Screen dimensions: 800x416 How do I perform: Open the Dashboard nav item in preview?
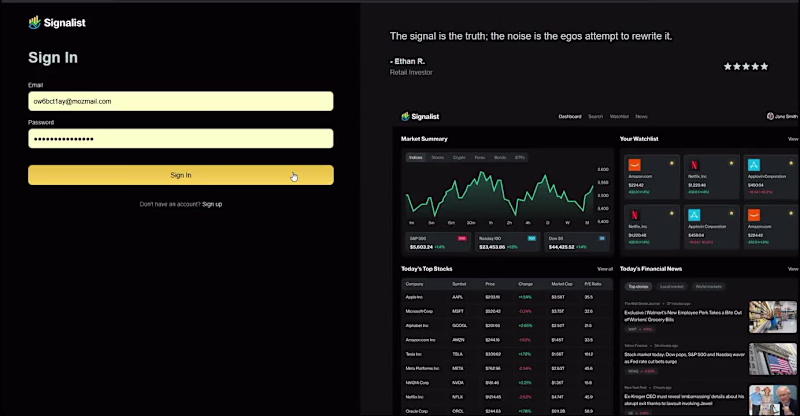click(x=569, y=116)
